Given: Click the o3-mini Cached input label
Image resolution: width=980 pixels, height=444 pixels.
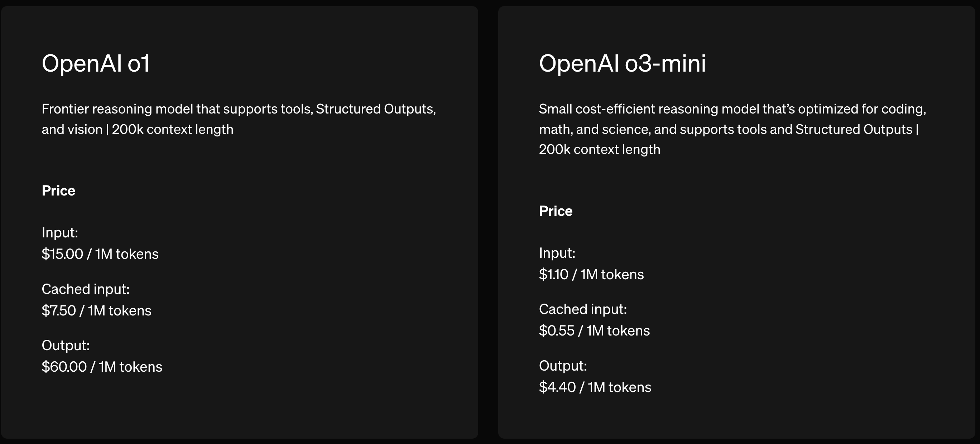Looking at the screenshot, I should click(583, 309).
